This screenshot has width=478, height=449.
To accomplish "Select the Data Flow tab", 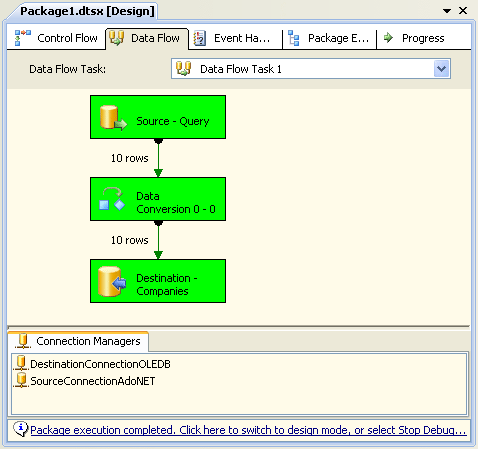I will coord(147,38).
